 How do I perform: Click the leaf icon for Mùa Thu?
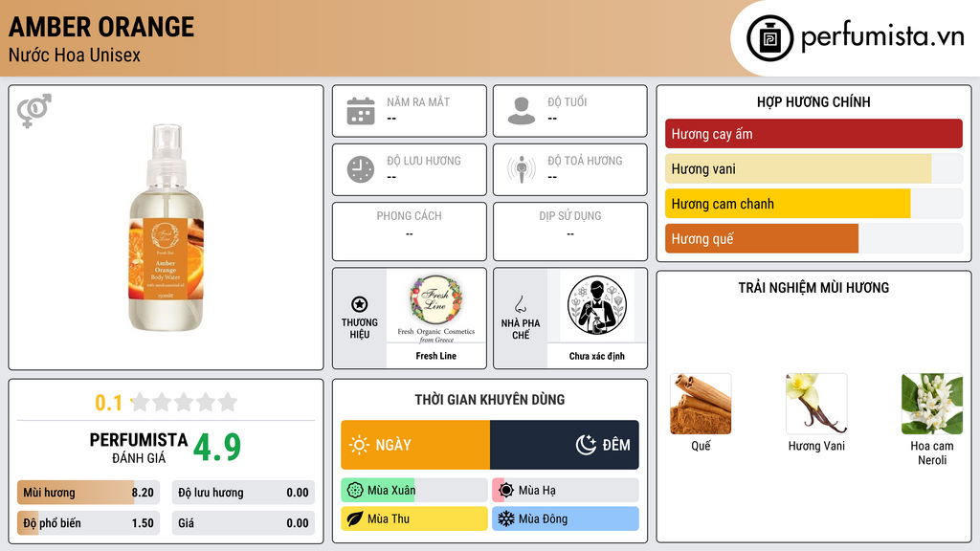click(x=355, y=518)
